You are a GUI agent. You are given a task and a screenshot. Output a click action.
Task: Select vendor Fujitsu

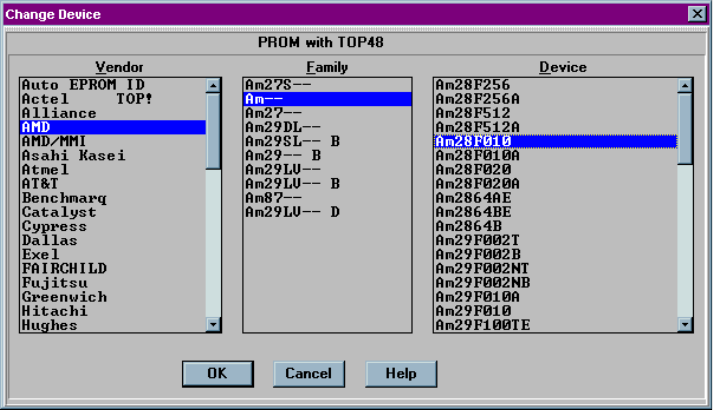113,283
